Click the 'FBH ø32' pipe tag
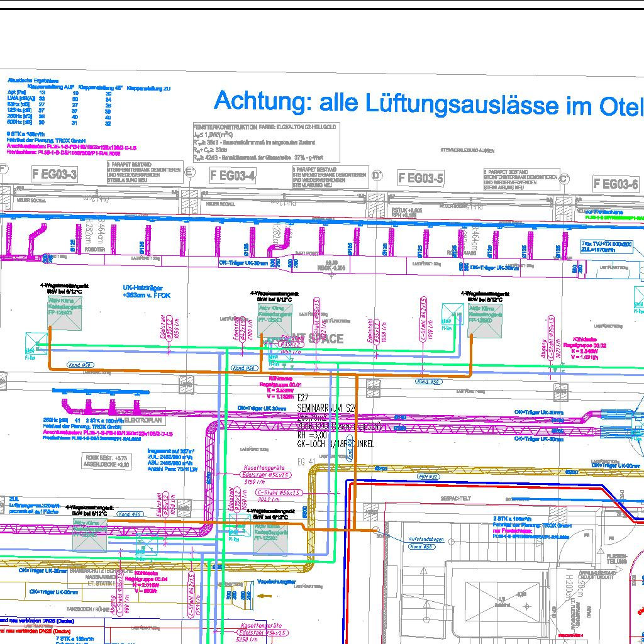Screen dimensions: 644x644 point(428,477)
